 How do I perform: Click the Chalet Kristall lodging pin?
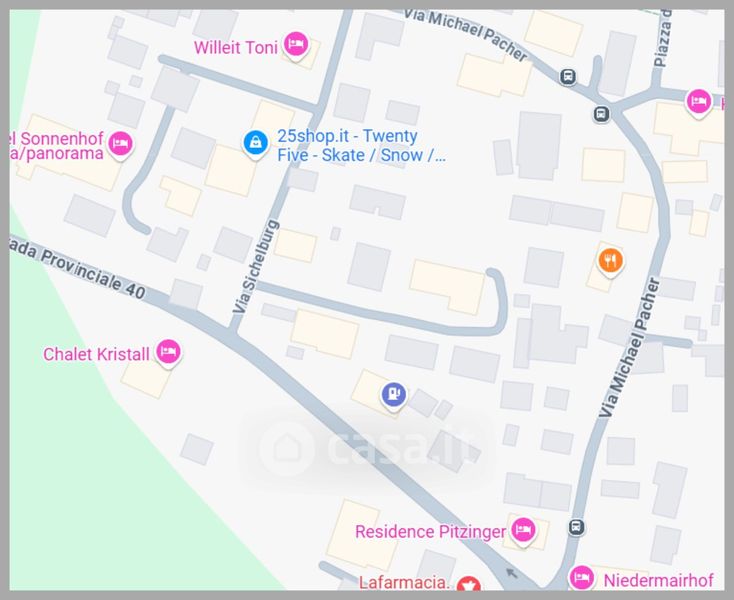[169, 352]
